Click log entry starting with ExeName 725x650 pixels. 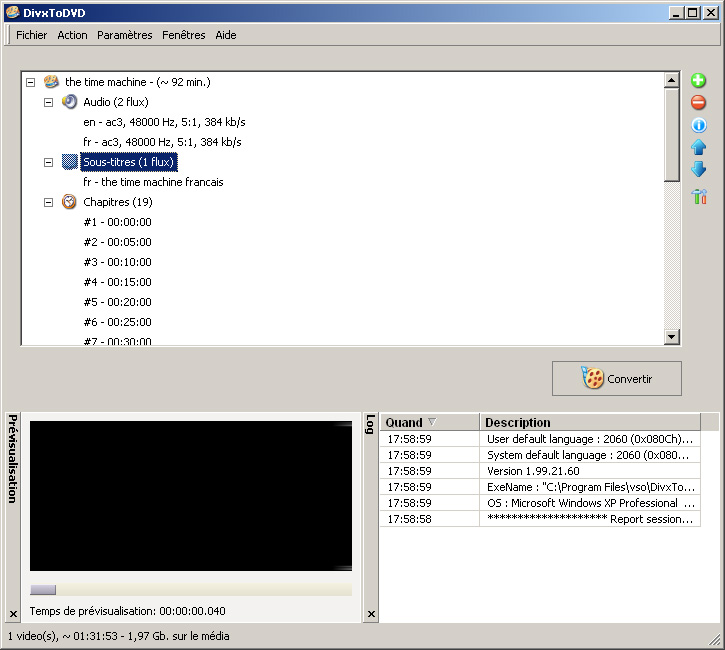click(590, 487)
